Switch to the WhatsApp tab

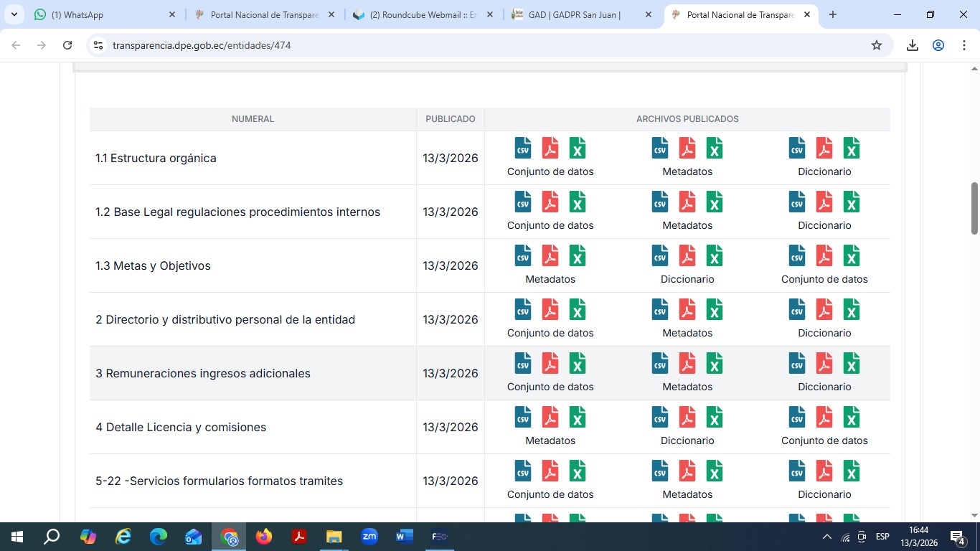tap(100, 14)
